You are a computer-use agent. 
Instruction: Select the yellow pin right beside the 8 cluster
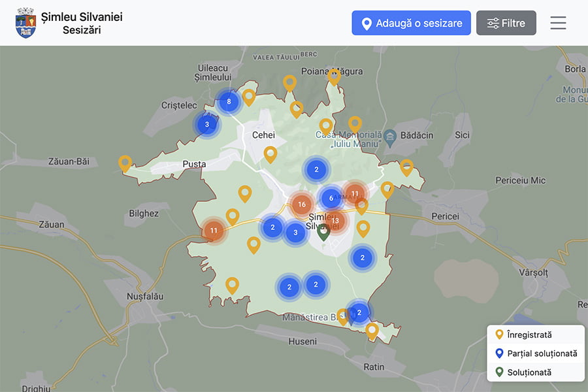pyautogui.click(x=249, y=97)
